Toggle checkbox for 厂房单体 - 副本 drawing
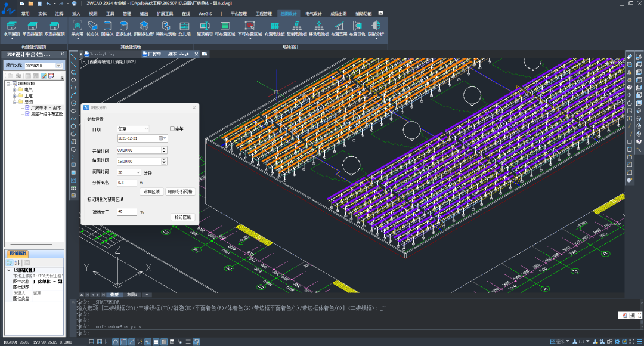 [x=27, y=108]
